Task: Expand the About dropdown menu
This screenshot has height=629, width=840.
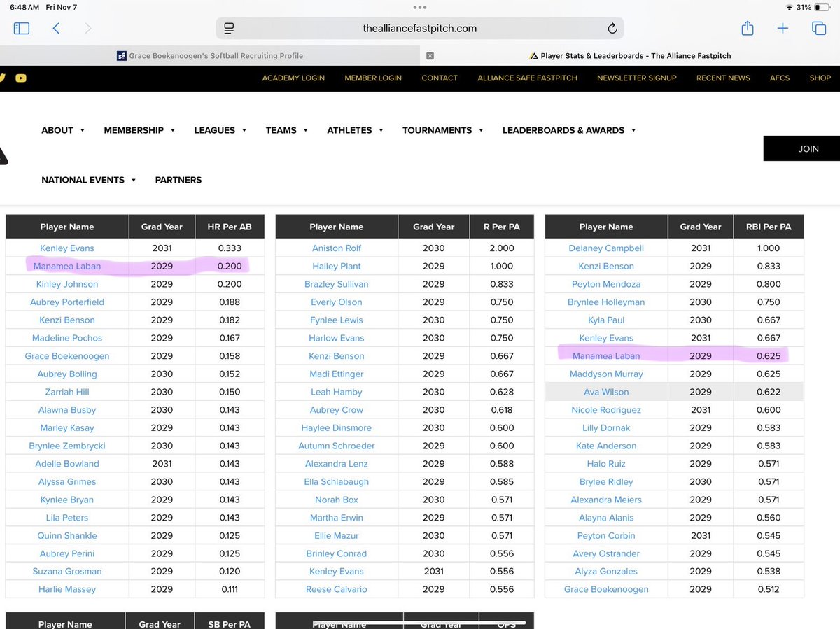Action: coord(63,130)
